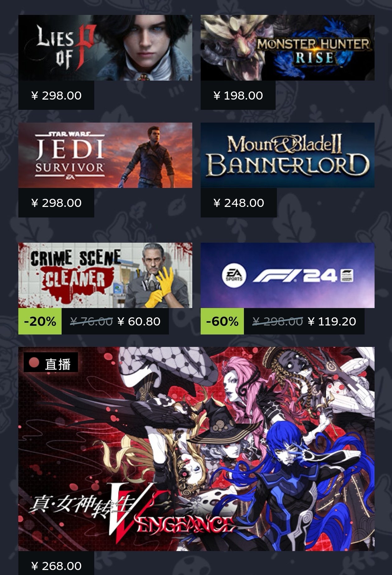
Task: Click the -20% discount badge
Action: click(x=40, y=321)
